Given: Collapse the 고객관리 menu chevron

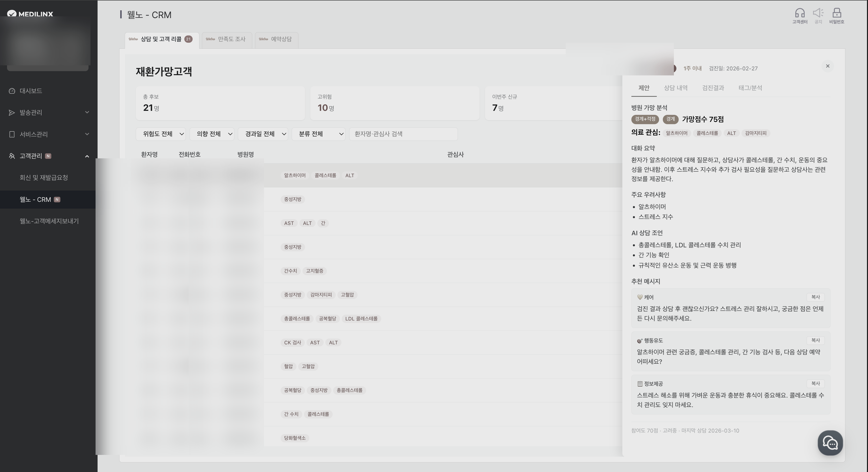Looking at the screenshot, I should pos(87,156).
